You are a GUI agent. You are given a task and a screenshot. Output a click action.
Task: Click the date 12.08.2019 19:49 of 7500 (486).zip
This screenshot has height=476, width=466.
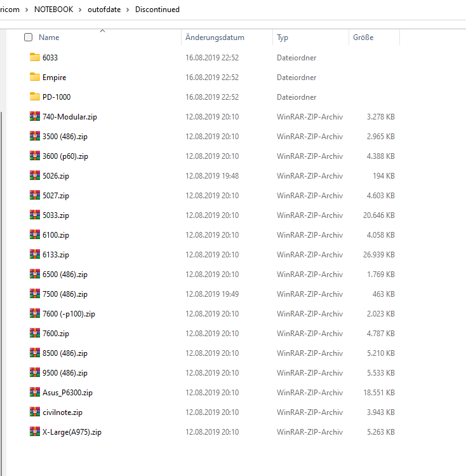pyautogui.click(x=212, y=294)
